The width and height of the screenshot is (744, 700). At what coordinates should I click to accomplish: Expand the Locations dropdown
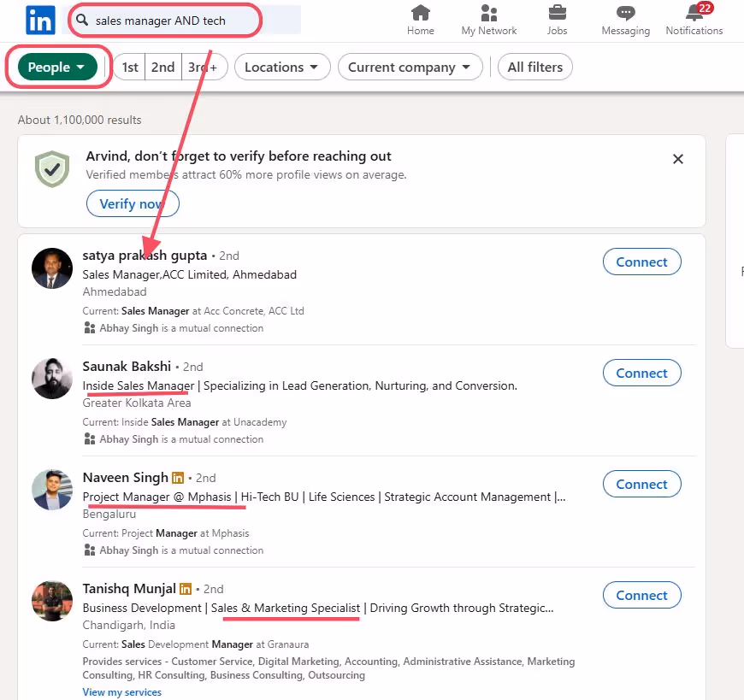coord(282,67)
